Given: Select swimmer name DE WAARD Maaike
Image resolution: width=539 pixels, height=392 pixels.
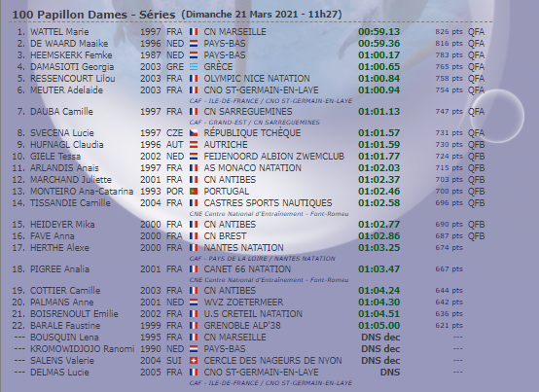Looking at the screenshot, I should (69, 44).
